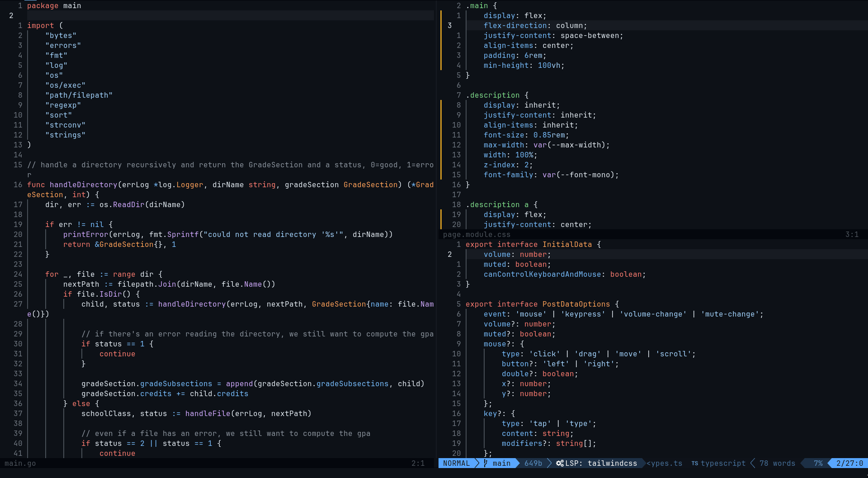Click the 'if err != nil {' line
Image resolution: width=868 pixels, height=478 pixels.
(79, 224)
